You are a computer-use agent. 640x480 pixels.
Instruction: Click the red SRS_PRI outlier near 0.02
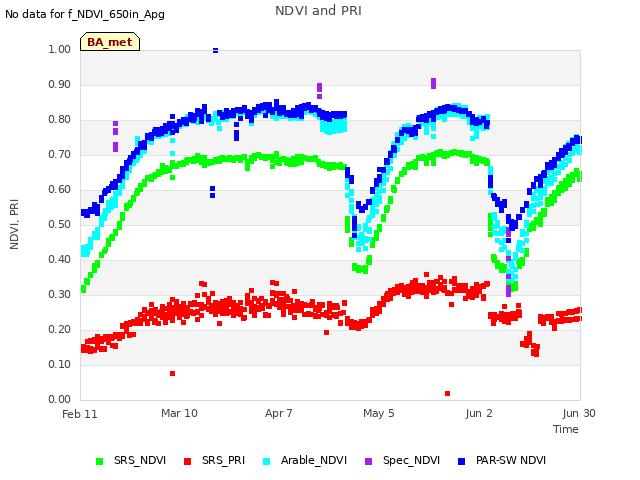[x=447, y=393]
